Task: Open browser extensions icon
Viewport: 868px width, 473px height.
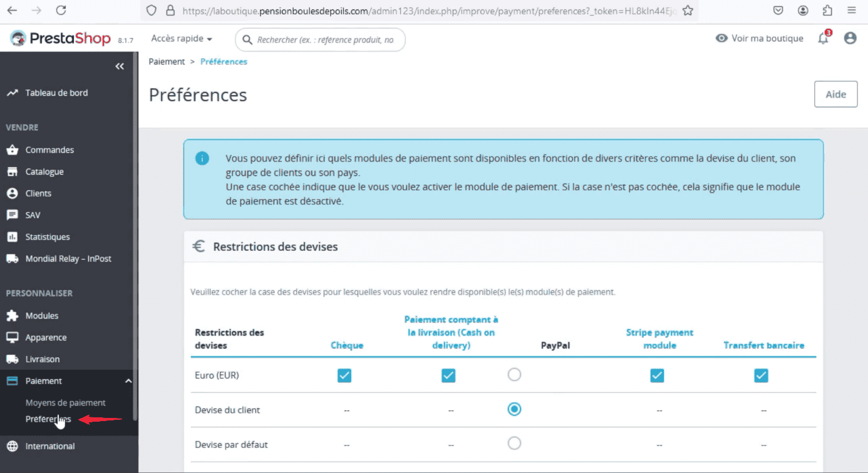Action: [x=827, y=11]
